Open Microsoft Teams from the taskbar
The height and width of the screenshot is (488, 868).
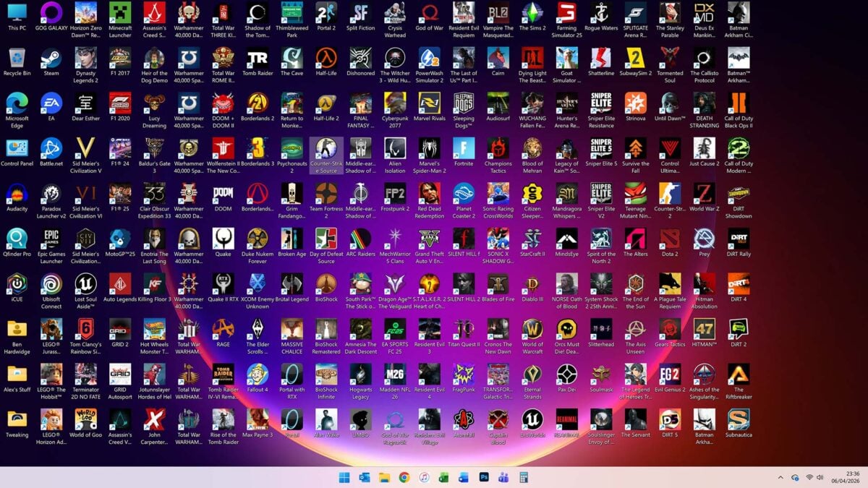point(503,477)
